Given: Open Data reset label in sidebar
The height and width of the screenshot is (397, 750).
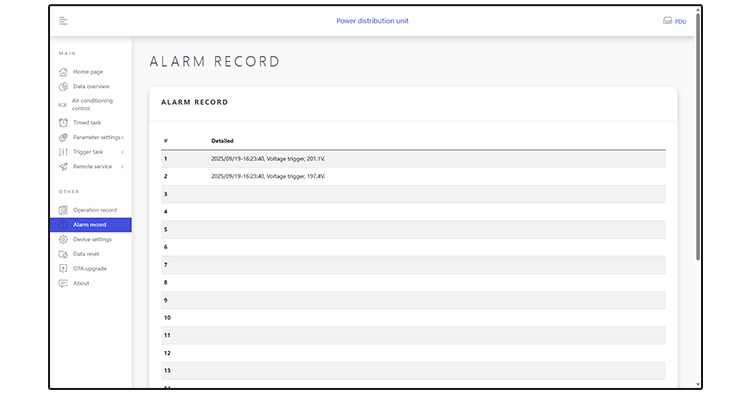Looking at the screenshot, I should [86, 254].
